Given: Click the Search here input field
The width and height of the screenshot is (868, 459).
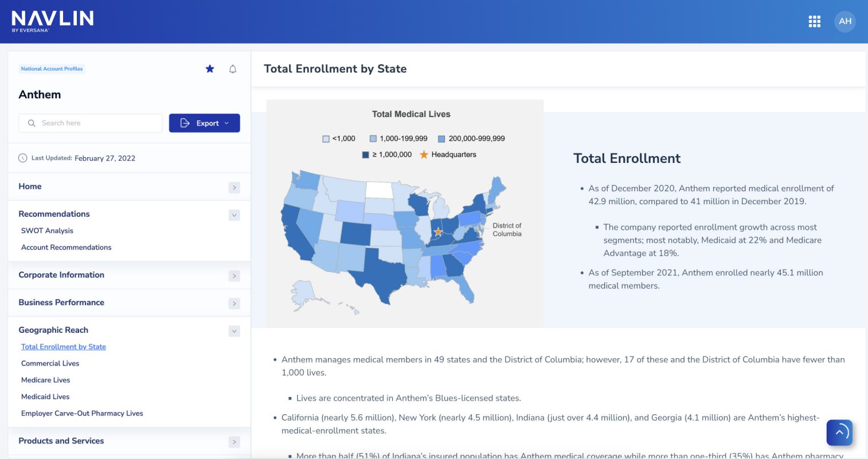Looking at the screenshot, I should pyautogui.click(x=97, y=123).
